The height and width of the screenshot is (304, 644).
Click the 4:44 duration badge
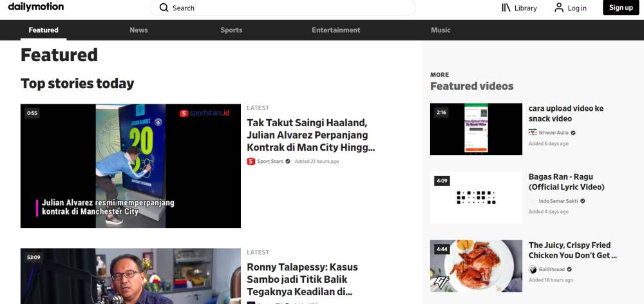[442, 249]
